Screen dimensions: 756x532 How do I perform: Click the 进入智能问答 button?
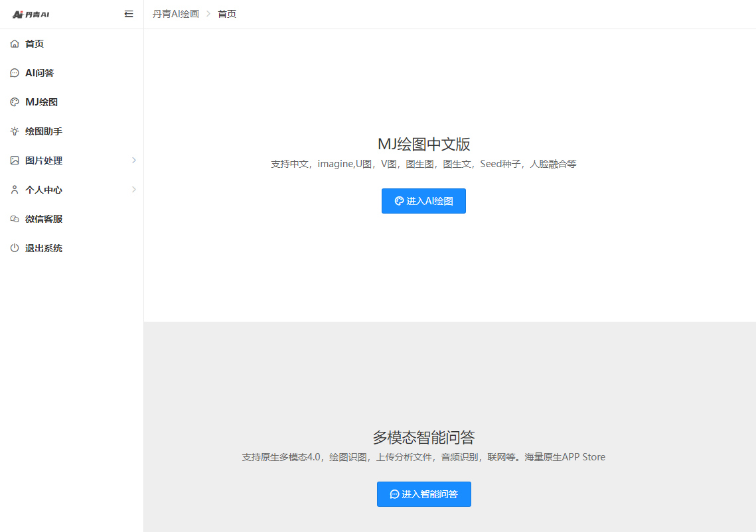(423, 494)
